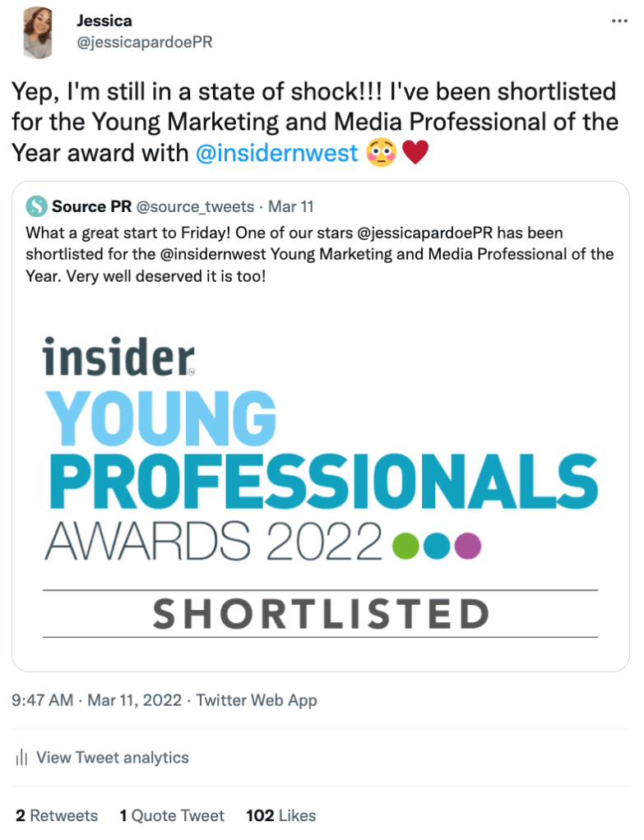Image resolution: width=644 pixels, height=840 pixels.
Task: View the 1 Quote Tweet
Action: [x=172, y=815]
